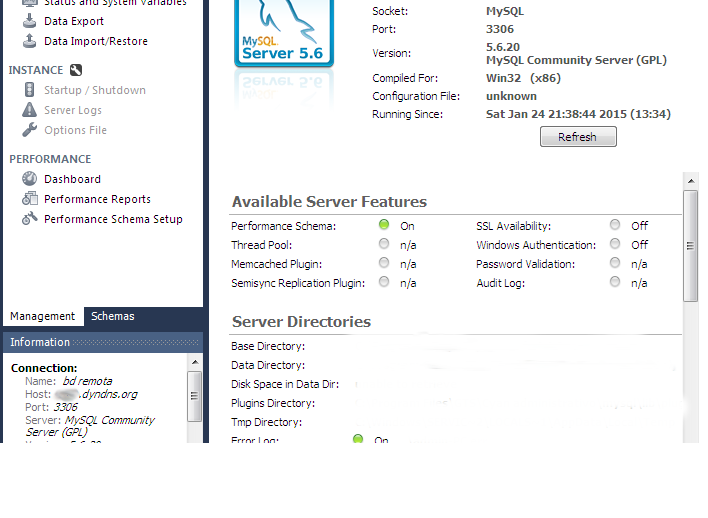Click the server status scrollbar thumb

690,246
